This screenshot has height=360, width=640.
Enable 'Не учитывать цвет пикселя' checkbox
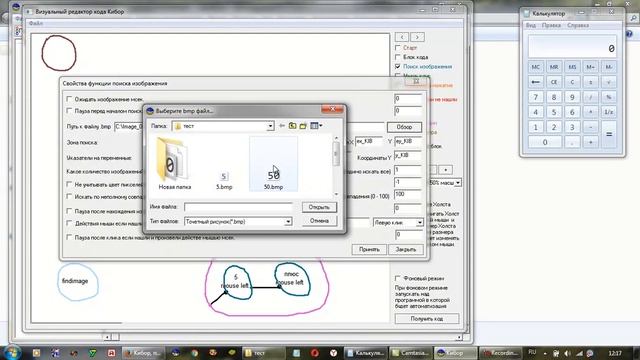click(69, 184)
